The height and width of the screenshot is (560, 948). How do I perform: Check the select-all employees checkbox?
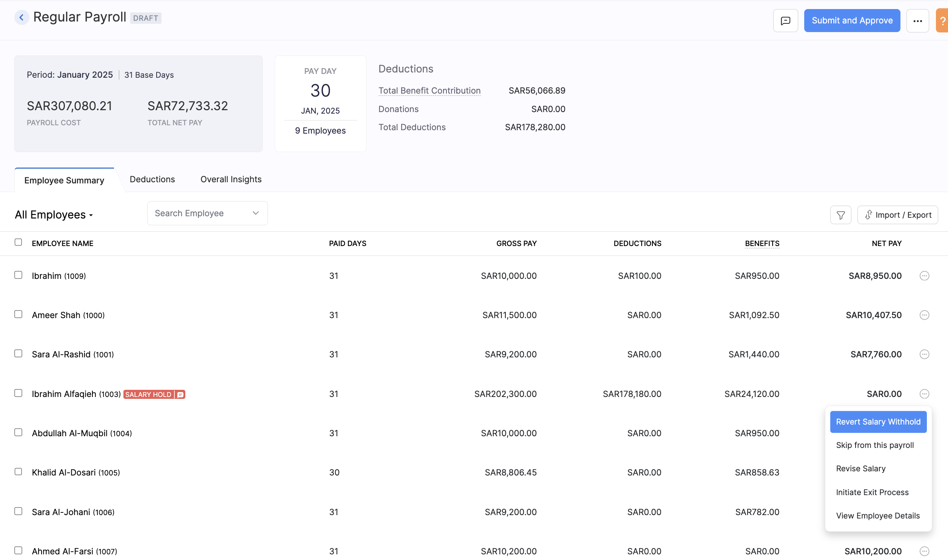18,243
